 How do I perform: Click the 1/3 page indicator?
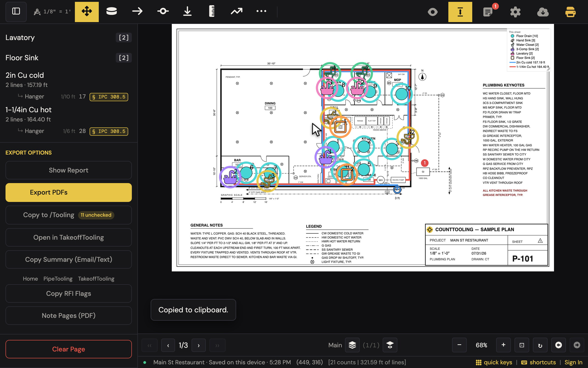tap(183, 345)
